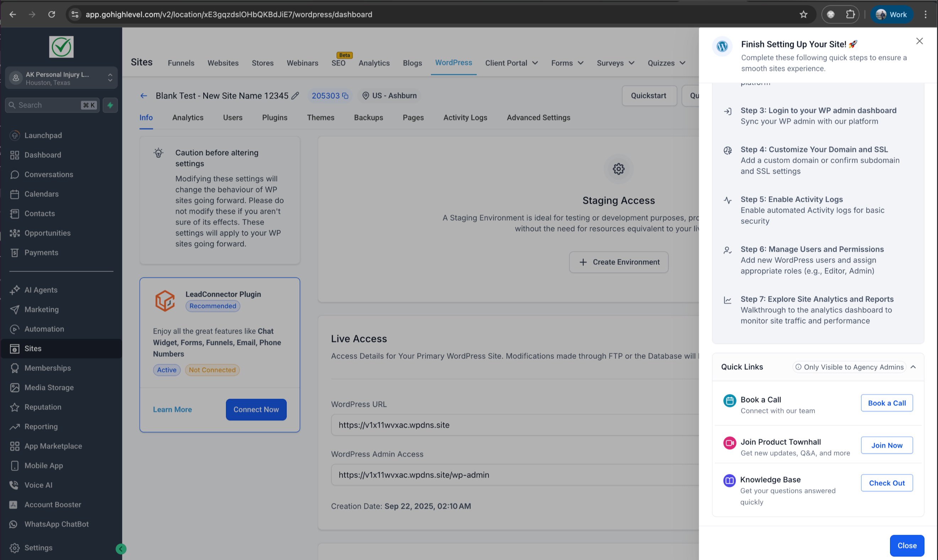Open WhatsApp ChatBot from sidebar
938x560 pixels.
click(56, 524)
